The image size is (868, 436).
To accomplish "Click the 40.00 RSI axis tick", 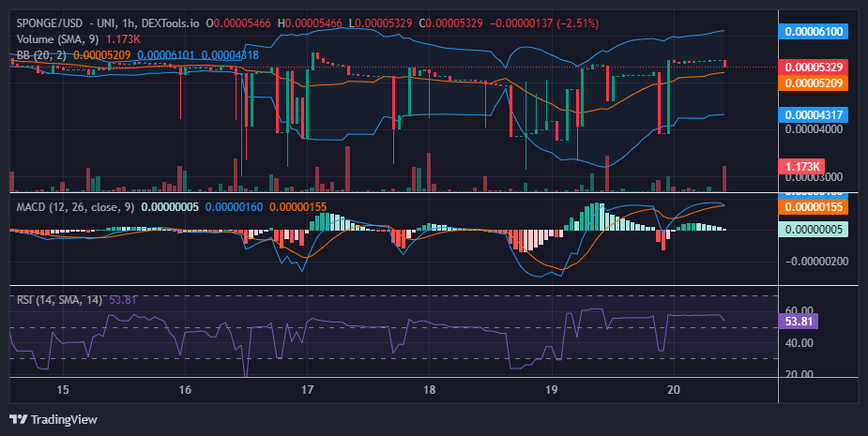I will click(x=799, y=343).
